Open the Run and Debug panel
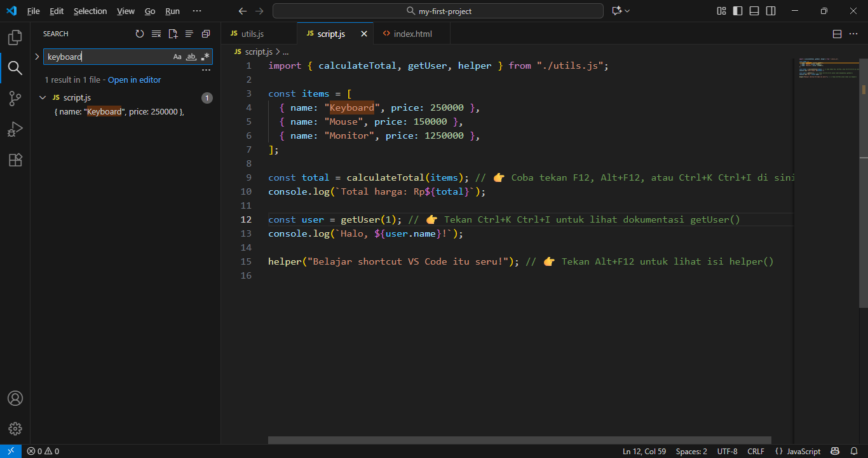Screen dimensions: 868x458 pos(15,129)
